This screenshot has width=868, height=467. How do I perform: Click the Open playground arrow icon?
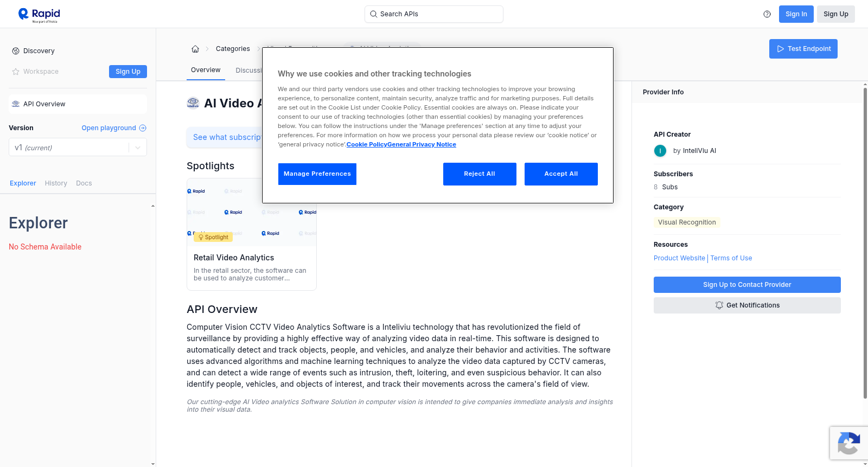pos(143,128)
